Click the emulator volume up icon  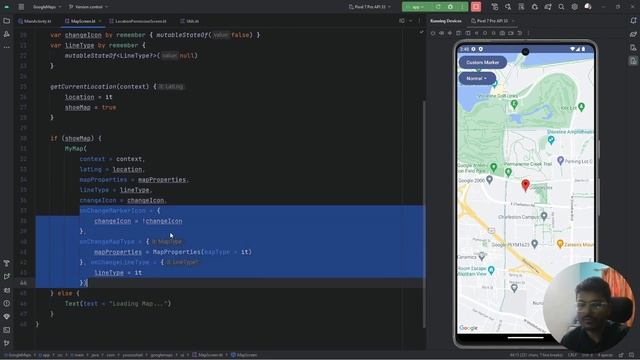click(442, 33)
